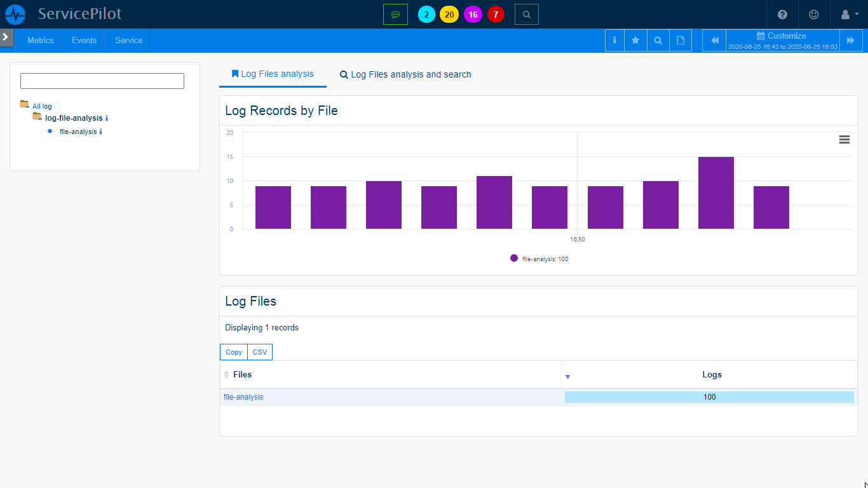The image size is (868, 488).
Task: Click the document page icon in toolbar
Action: point(681,40)
